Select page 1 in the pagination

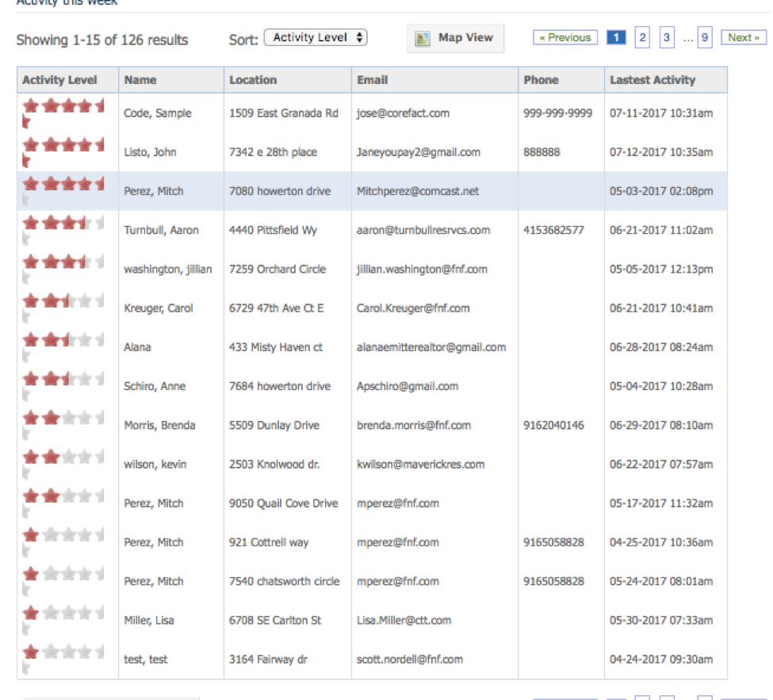click(x=616, y=37)
